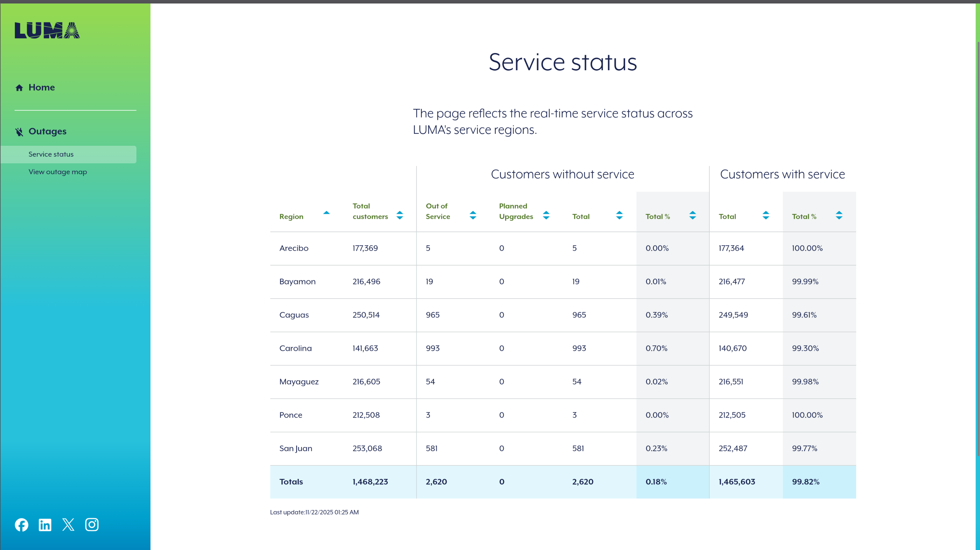Image resolution: width=980 pixels, height=550 pixels.
Task: Open the LinkedIn social icon
Action: (x=45, y=524)
